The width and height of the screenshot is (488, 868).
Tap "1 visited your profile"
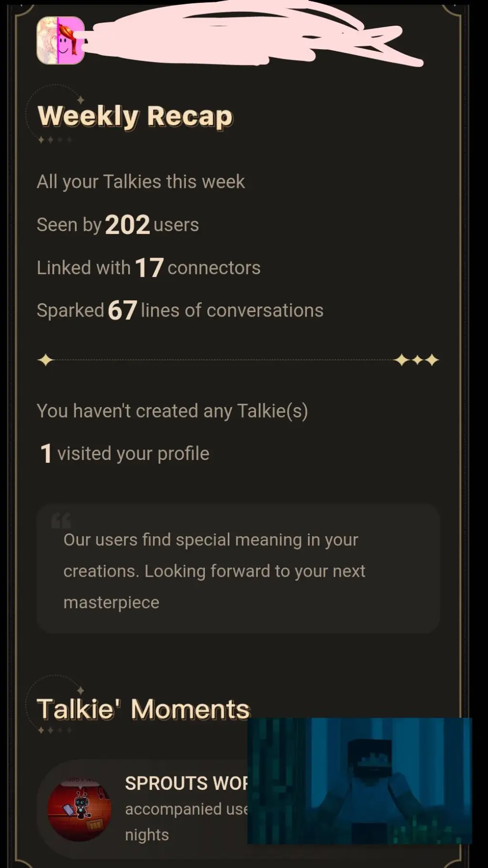[x=124, y=453]
